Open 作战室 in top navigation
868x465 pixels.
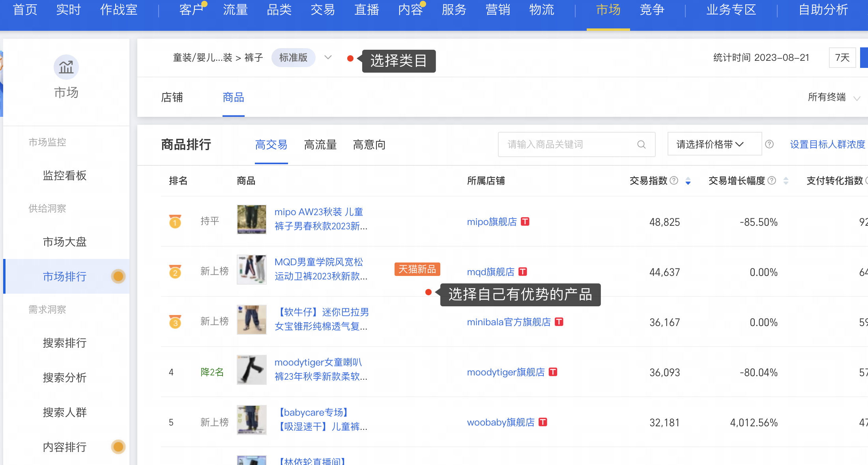pos(119,9)
